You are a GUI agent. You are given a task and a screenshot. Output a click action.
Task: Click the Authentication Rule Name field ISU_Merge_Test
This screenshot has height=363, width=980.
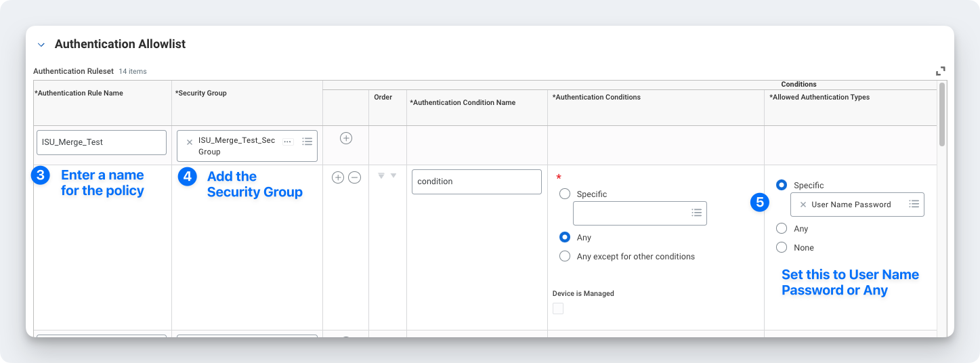102,142
